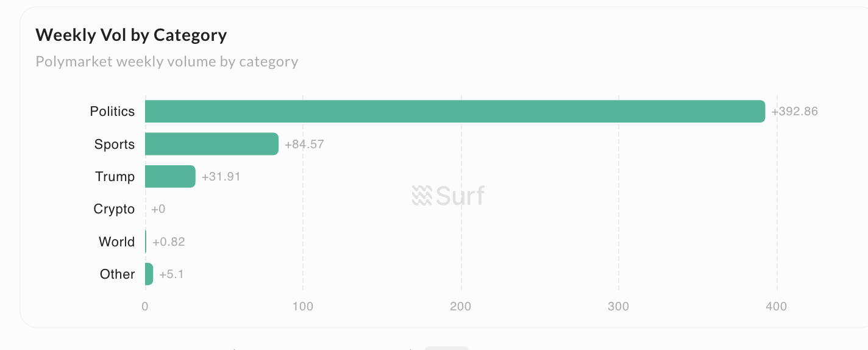Click the Weekly Vol by Category title

pos(131,35)
